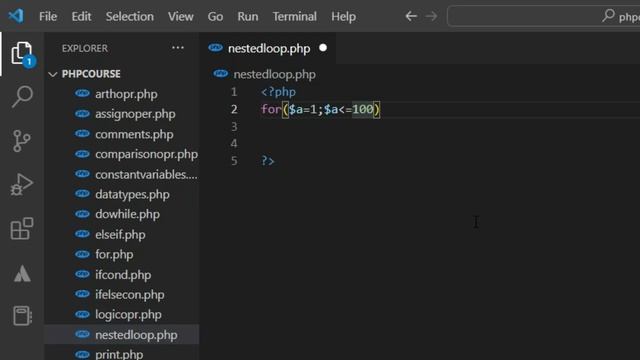
Task: Click the $a=1 initializer in loop
Action: point(303,109)
